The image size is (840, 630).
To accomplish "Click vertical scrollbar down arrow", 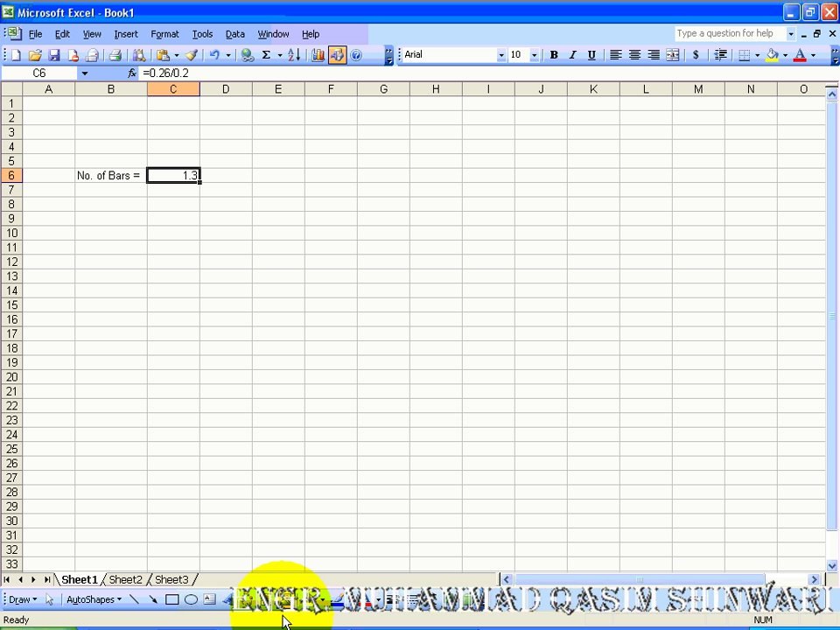I will coord(832,565).
